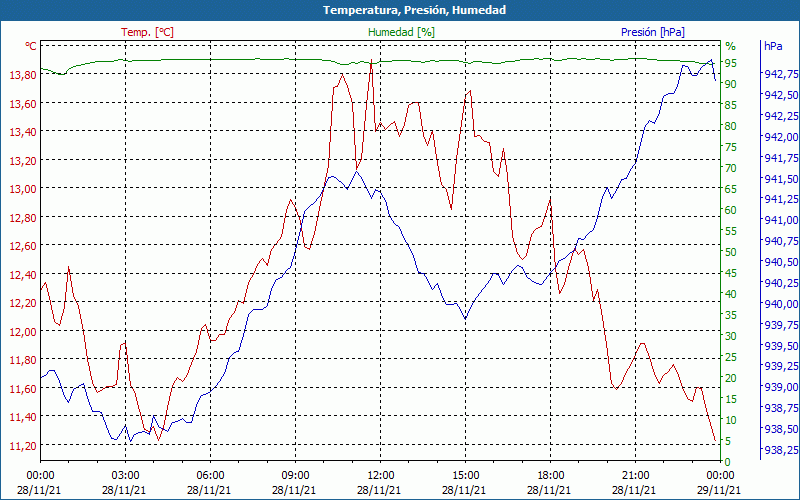Click the '15:00' time axis label
The image size is (800, 500).
[x=465, y=476]
